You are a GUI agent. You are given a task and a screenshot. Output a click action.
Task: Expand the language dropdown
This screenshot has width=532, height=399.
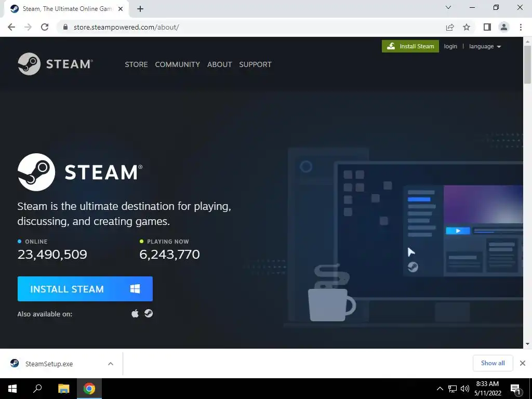click(485, 46)
